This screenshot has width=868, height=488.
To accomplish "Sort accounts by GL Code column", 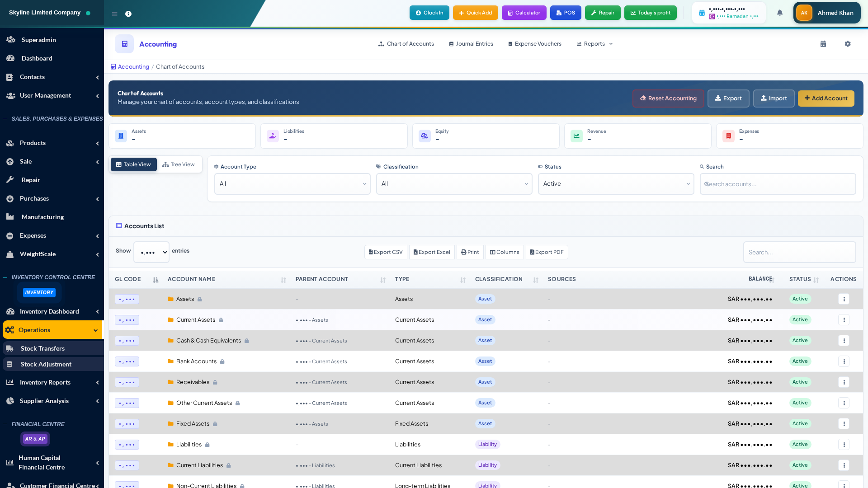I will pyautogui.click(x=155, y=280).
